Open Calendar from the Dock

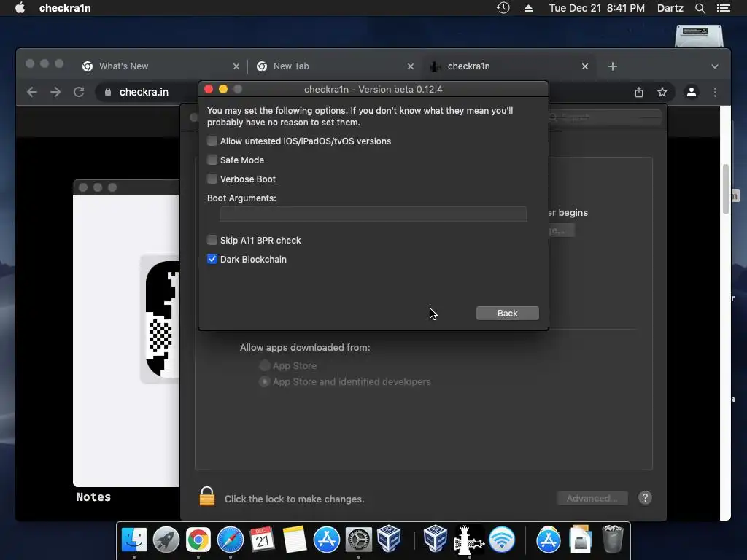tap(262, 540)
